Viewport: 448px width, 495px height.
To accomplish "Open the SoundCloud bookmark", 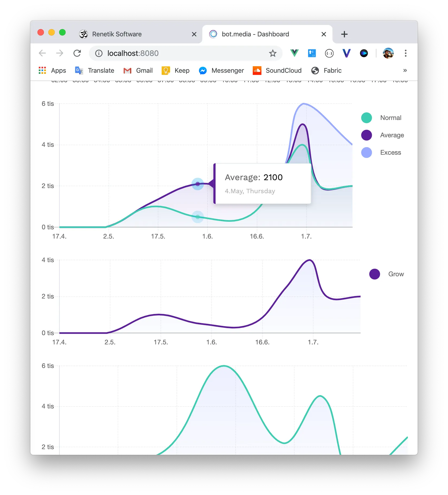I will 277,71.
